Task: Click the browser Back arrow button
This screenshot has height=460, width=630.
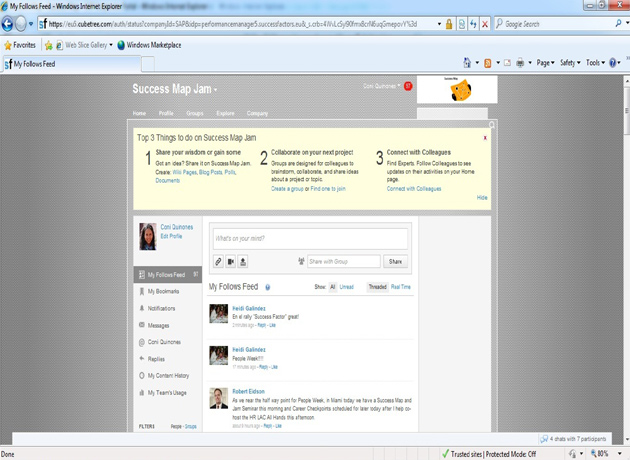Action: pyautogui.click(x=8, y=24)
